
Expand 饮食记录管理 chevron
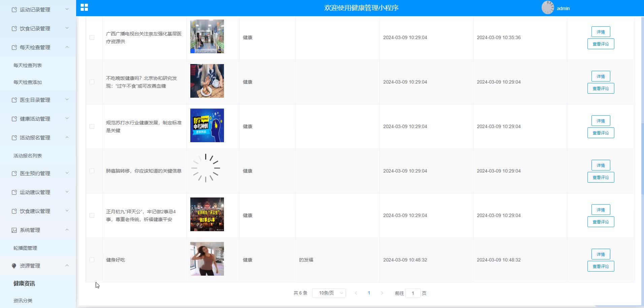coord(67,28)
